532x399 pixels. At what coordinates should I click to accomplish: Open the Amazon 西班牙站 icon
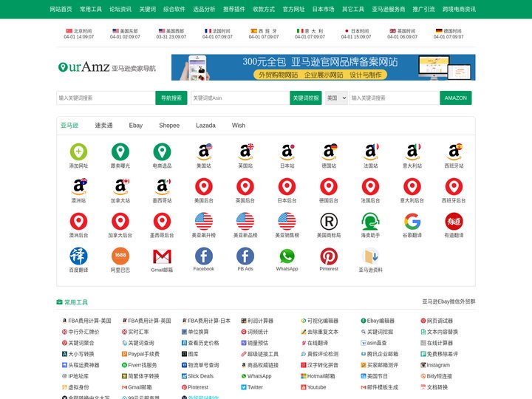(x=454, y=152)
